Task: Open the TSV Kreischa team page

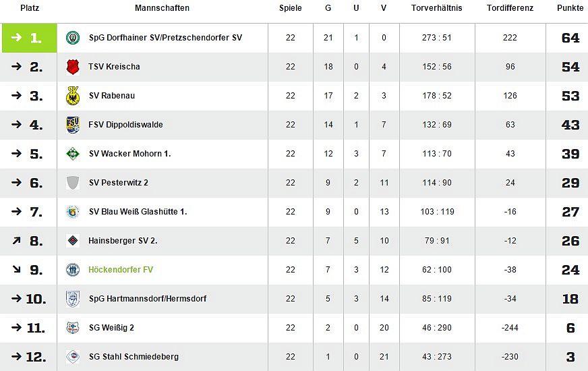Action: point(114,67)
